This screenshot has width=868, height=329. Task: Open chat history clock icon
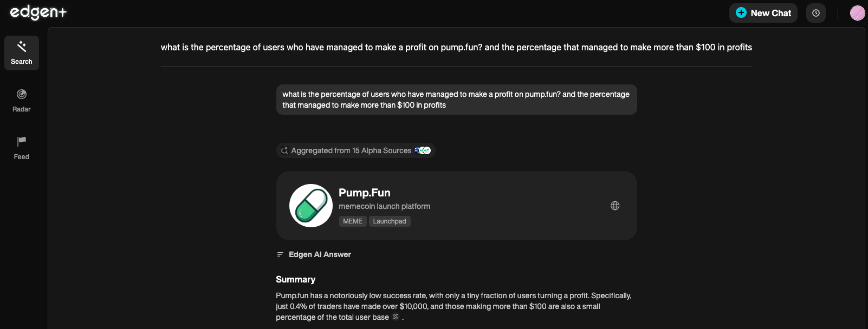click(x=815, y=13)
